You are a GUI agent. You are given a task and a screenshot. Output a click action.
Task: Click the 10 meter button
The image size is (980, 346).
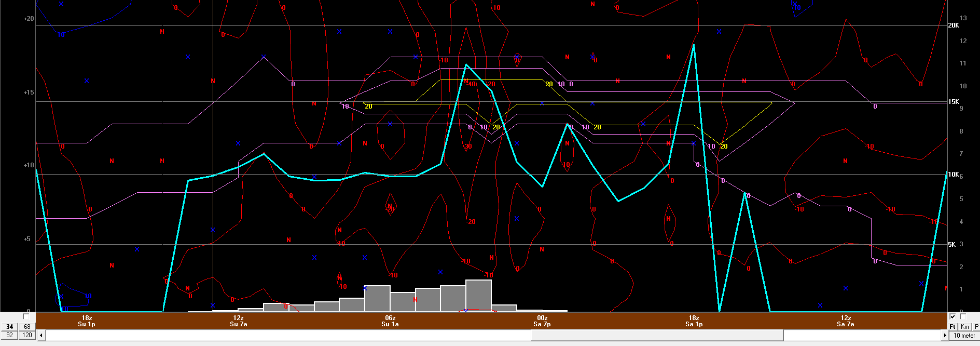[964, 336]
